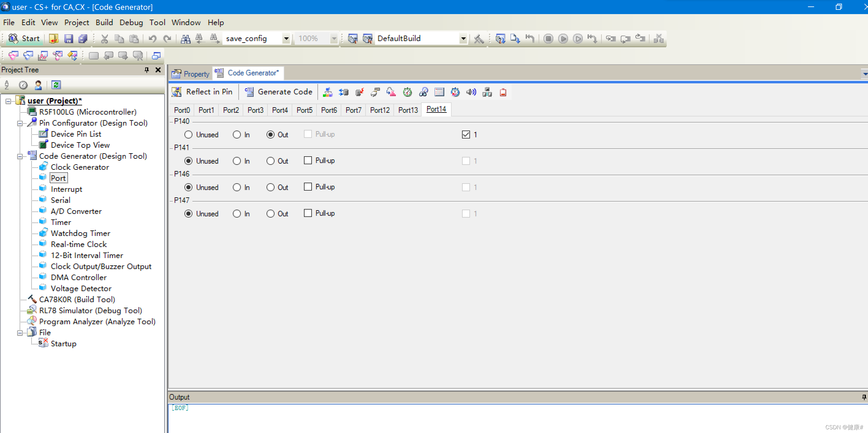The height and width of the screenshot is (433, 868).
Task: Click the Voltage Detector battery icon
Action: point(503,92)
